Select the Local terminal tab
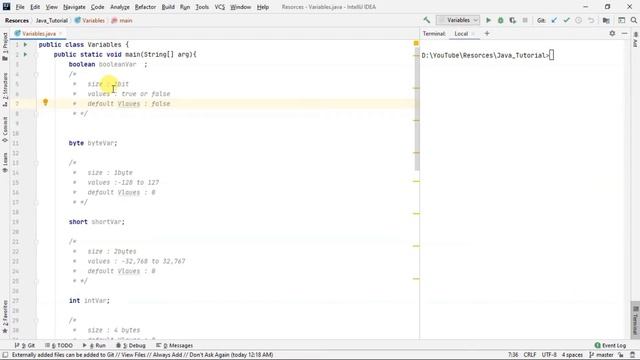 click(461, 34)
